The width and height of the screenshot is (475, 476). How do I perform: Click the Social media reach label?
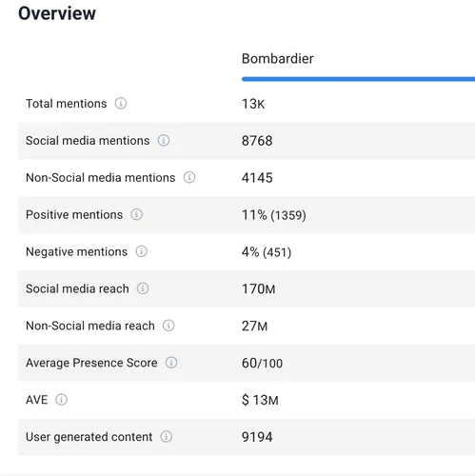(77, 288)
